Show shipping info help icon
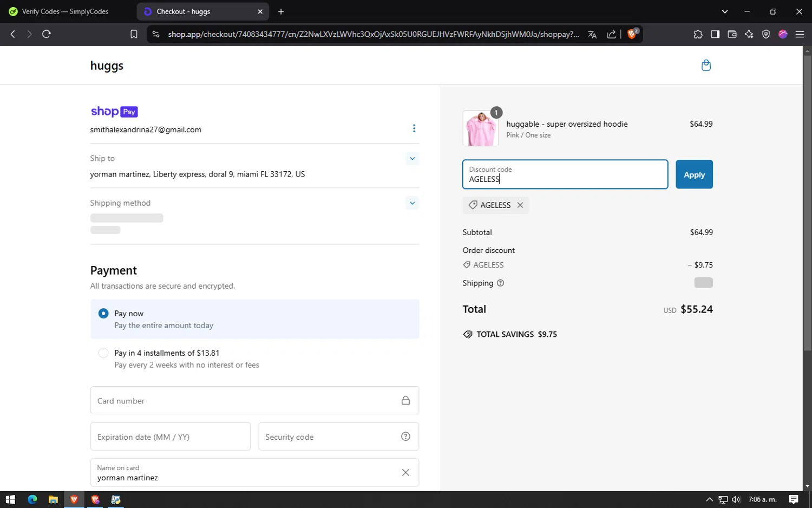This screenshot has width=812, height=508. click(500, 283)
